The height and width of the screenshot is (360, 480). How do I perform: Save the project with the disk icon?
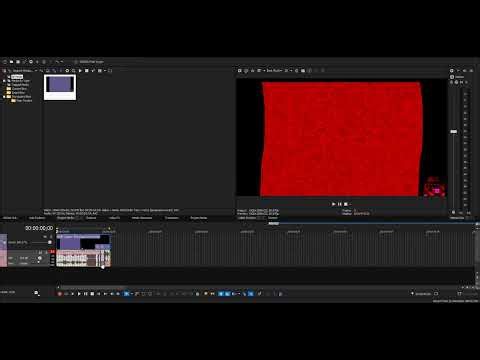tap(18, 62)
